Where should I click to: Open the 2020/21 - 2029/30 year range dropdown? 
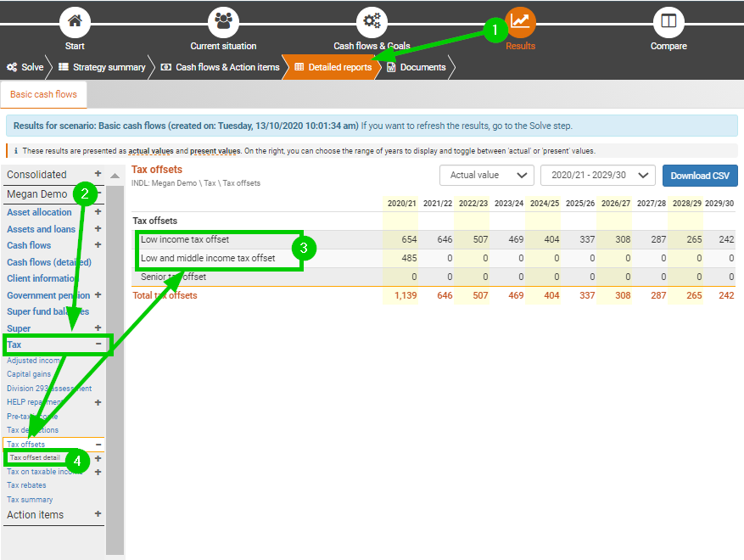click(x=597, y=176)
